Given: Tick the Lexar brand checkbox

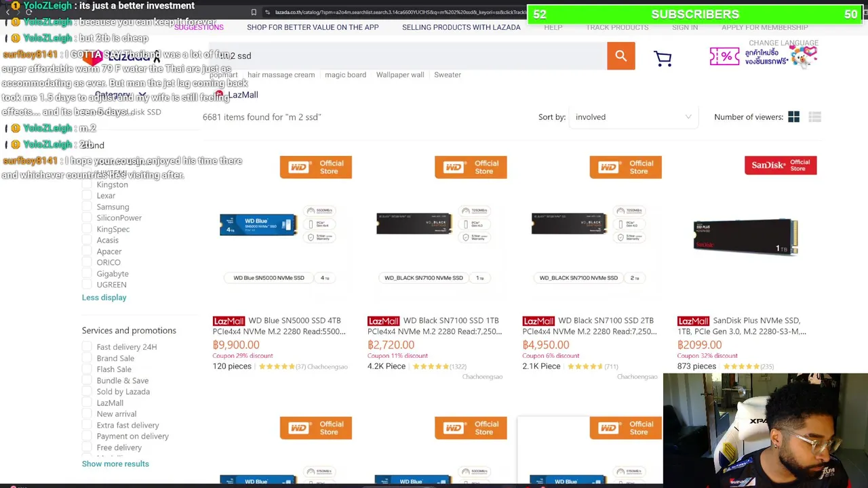Looking at the screenshot, I should click(x=87, y=196).
